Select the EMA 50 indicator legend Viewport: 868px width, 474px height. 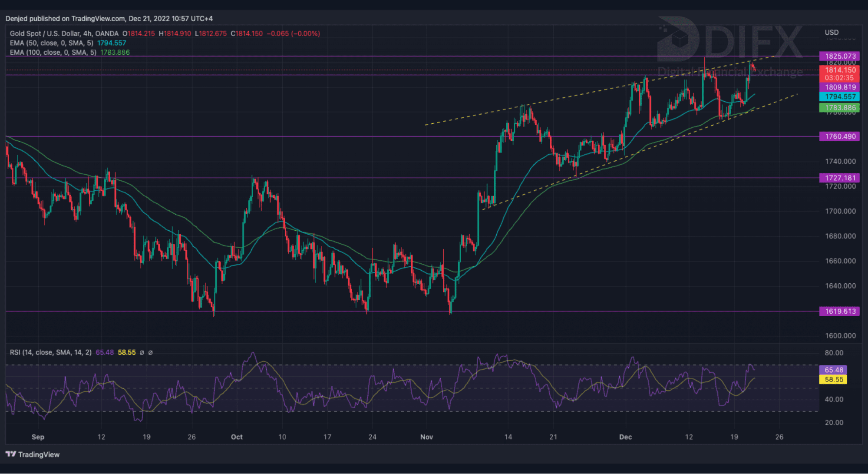(x=51, y=43)
